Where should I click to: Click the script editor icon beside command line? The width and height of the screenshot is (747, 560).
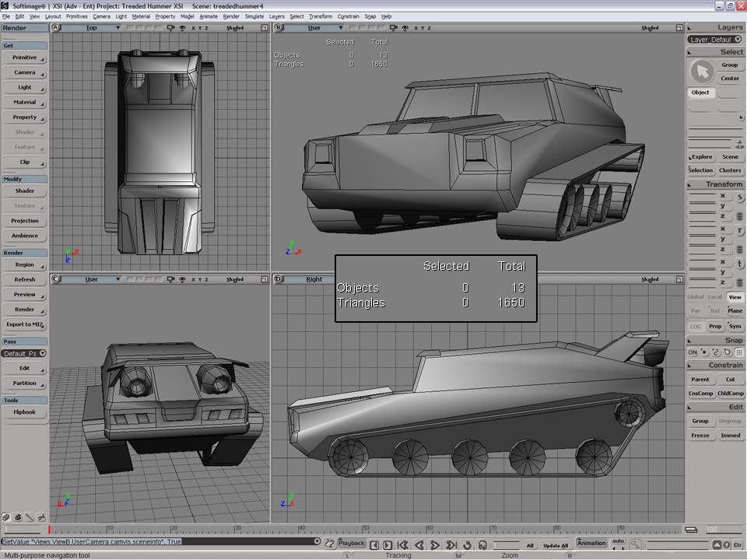(x=330, y=543)
